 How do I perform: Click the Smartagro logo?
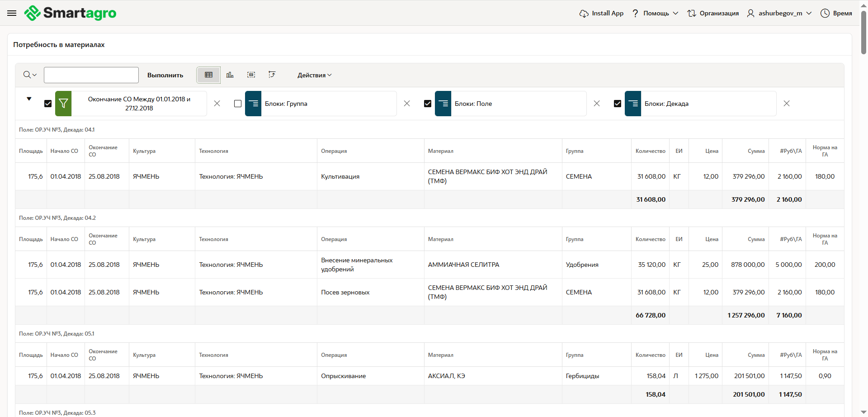pos(71,13)
